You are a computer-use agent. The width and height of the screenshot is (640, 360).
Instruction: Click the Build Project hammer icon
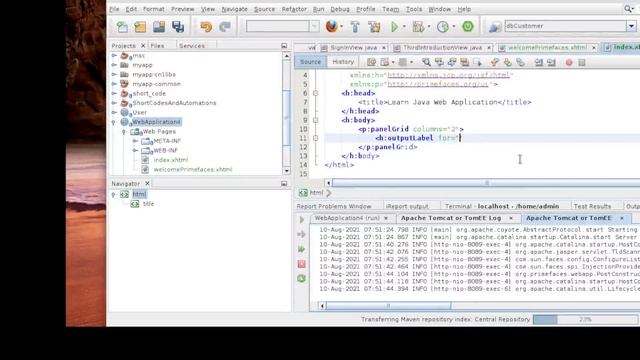(x=355, y=27)
